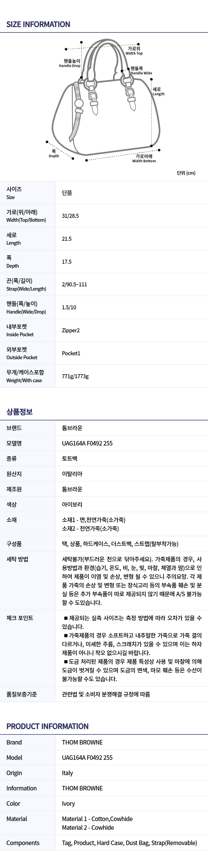208x868 pixels.
Task: Click the 세탁 방법 row label
Action: [17, 559]
